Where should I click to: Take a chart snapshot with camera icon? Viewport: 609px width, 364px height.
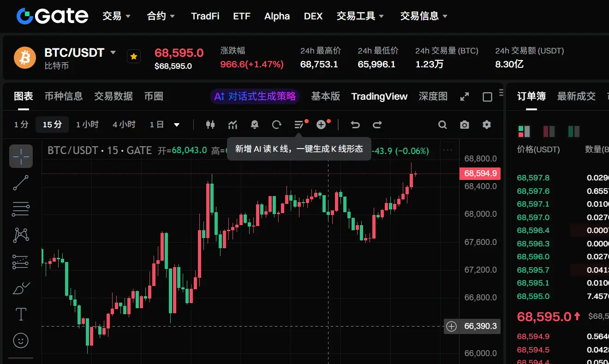(x=465, y=125)
